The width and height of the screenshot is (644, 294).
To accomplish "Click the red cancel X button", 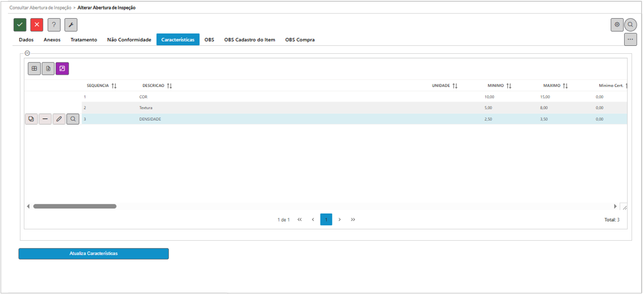I will click(37, 25).
